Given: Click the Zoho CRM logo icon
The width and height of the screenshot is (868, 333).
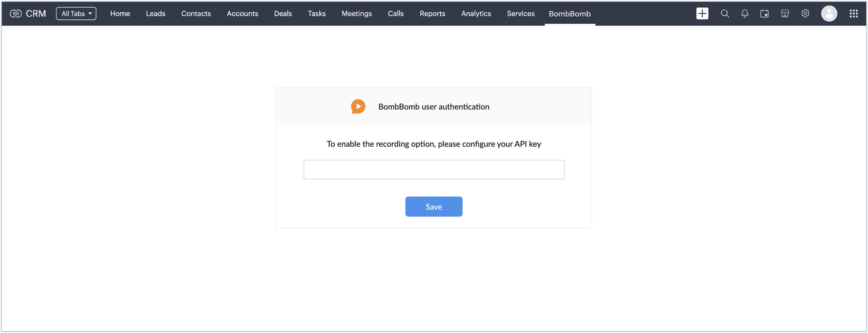Looking at the screenshot, I should 15,13.
